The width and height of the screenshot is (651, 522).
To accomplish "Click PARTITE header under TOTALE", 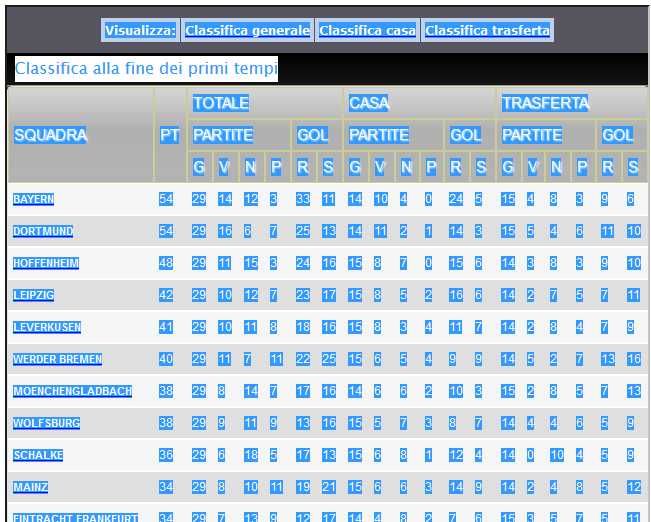I will click(x=223, y=135).
